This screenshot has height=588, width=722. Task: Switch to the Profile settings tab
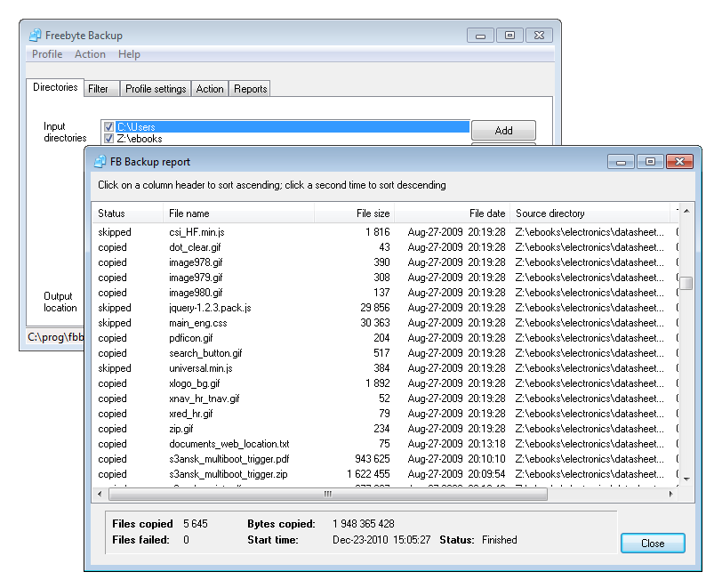click(x=156, y=88)
